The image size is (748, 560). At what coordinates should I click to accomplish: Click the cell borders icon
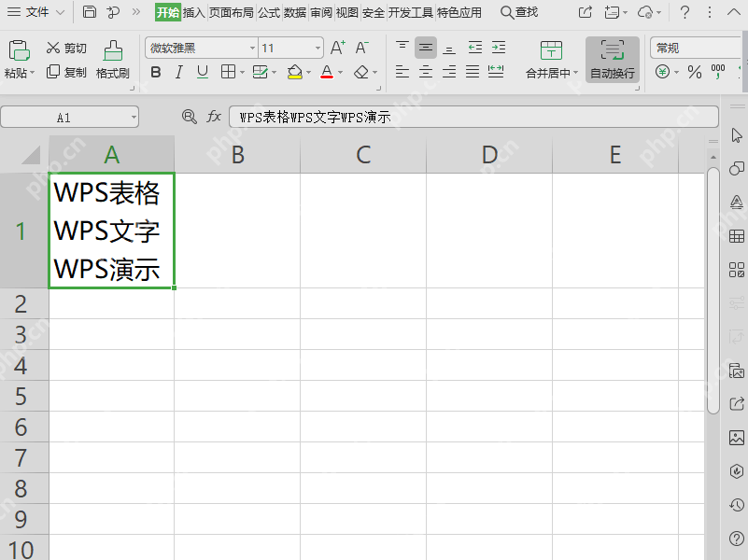pos(229,72)
